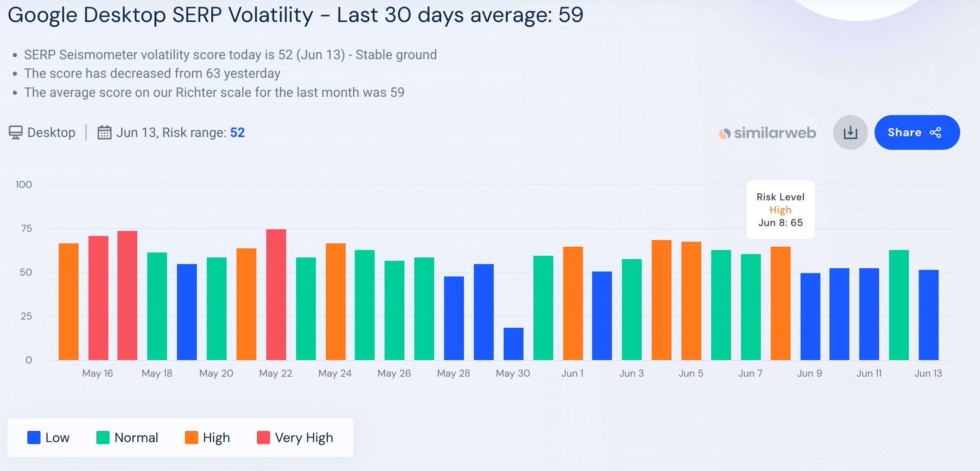Click the red bar for May 22
Viewport: 980px width, 471px height.
[x=276, y=295]
